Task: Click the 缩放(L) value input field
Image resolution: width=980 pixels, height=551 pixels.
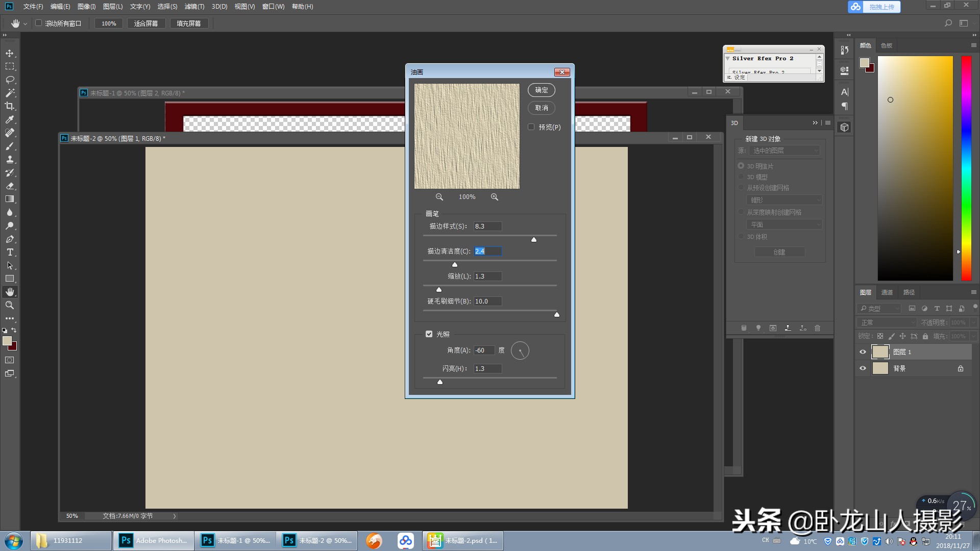Action: point(487,276)
